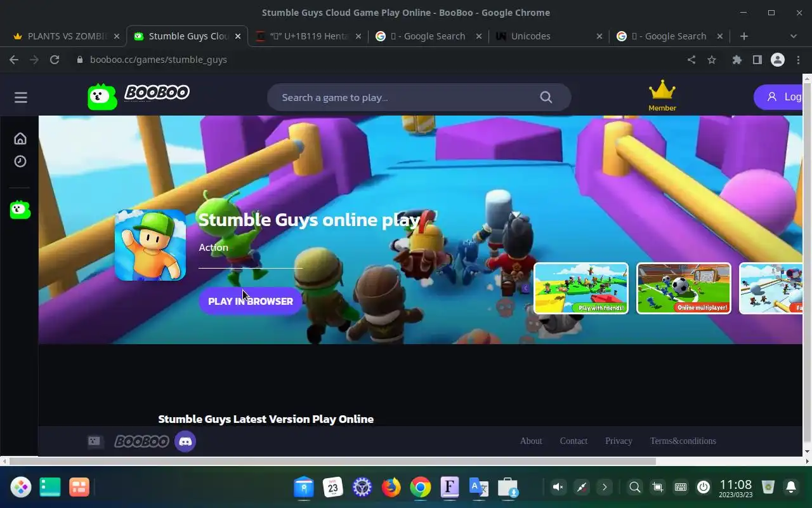The image size is (812, 508).
Task: Open taskbar search magnifier
Action: (634, 487)
